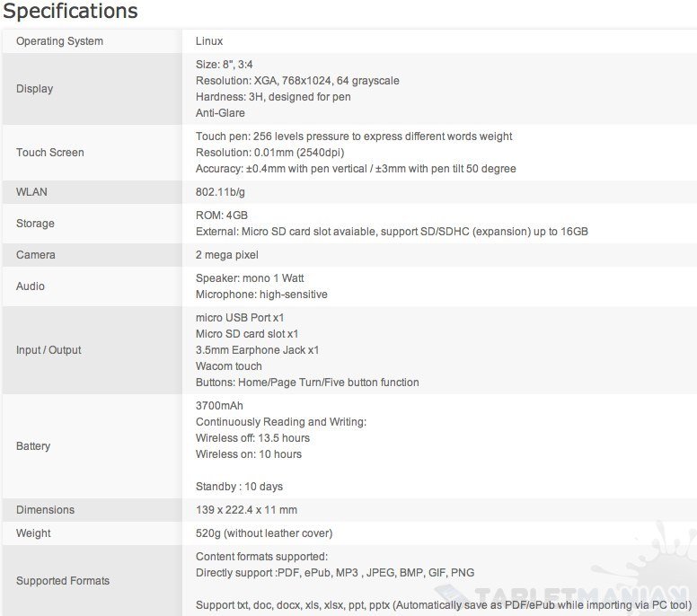This screenshot has height=616, width=697.
Task: Click the Anti-Glare text
Action: [220, 113]
